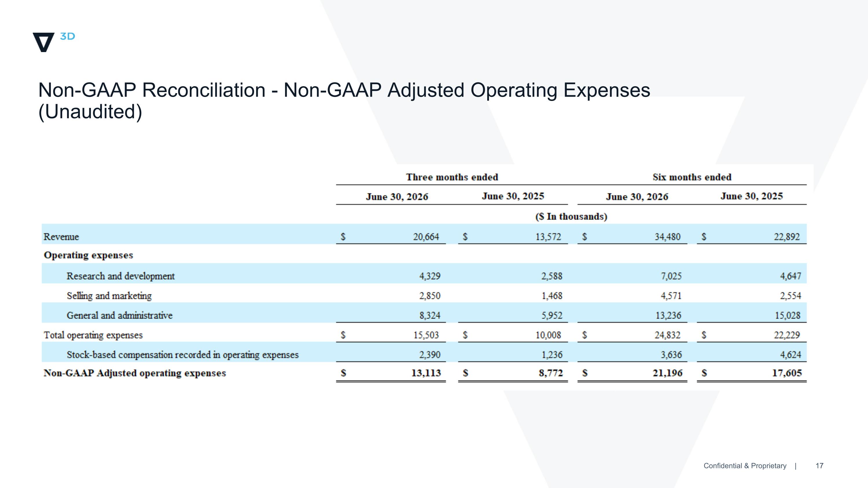
Task: Click the '($ In thousands)' units note
Action: click(x=571, y=216)
